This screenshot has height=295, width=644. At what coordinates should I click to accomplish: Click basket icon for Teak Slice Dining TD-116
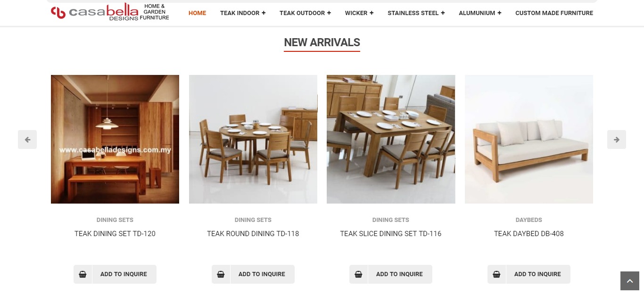[359, 274]
